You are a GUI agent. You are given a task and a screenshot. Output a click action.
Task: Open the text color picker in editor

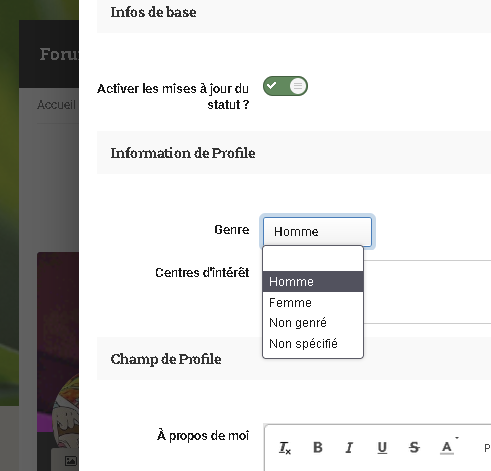(x=448, y=447)
